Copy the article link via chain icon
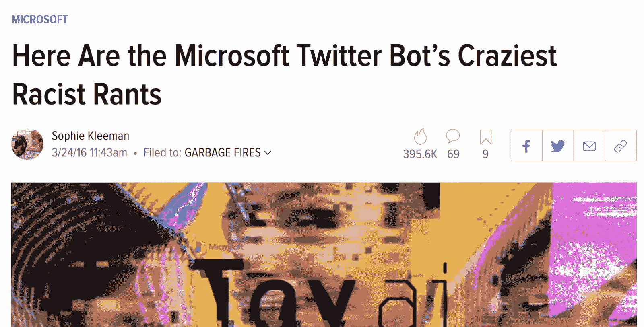 click(621, 146)
